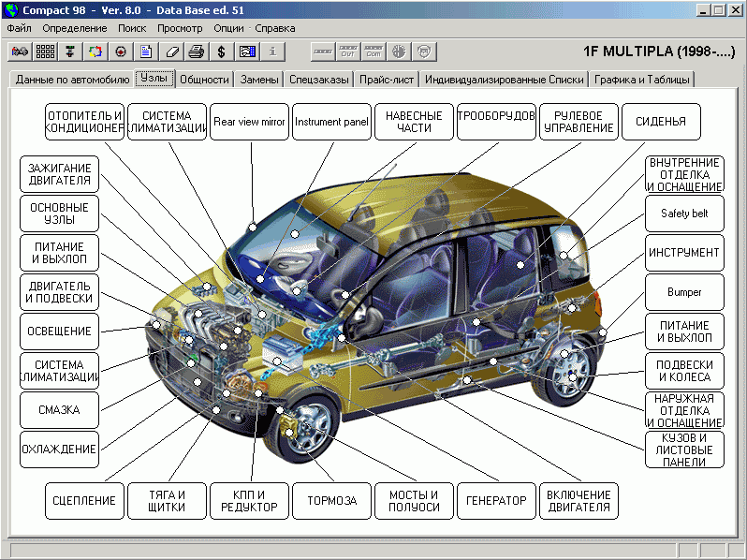Click the green and red part toolbar icon
The height and width of the screenshot is (560, 747).
tap(70, 52)
